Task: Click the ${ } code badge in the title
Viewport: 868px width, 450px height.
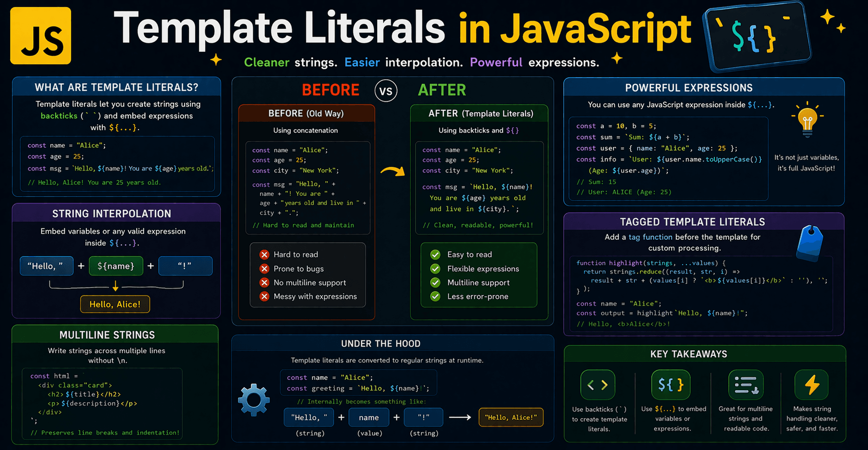Action: pyautogui.click(x=757, y=36)
